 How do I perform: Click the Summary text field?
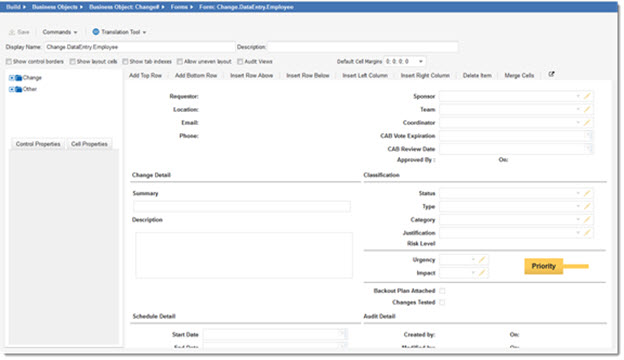click(x=242, y=206)
